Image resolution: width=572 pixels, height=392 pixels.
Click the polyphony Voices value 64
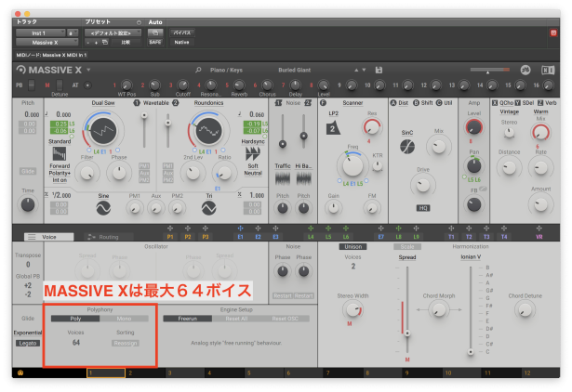pos(75,343)
